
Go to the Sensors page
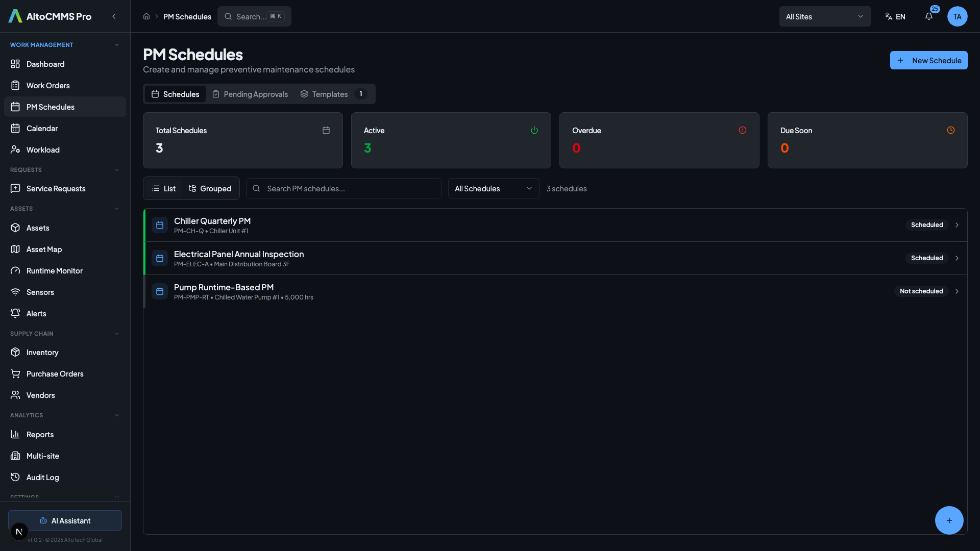coord(40,292)
